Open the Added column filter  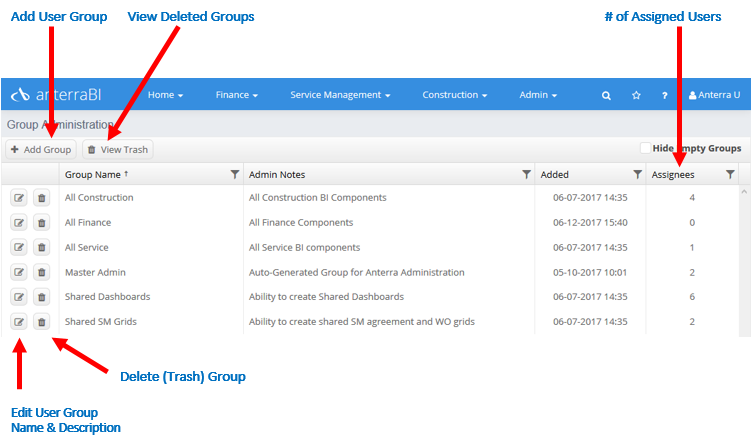click(x=637, y=174)
